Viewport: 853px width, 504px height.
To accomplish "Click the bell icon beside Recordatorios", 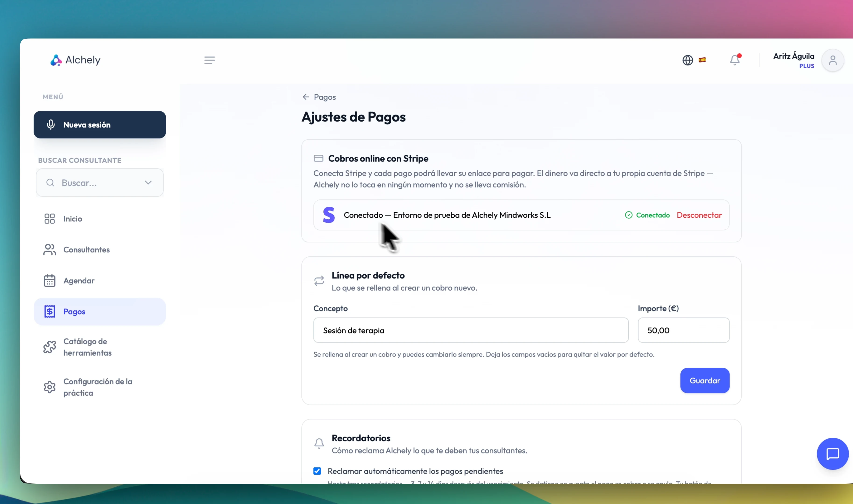I will tap(319, 444).
